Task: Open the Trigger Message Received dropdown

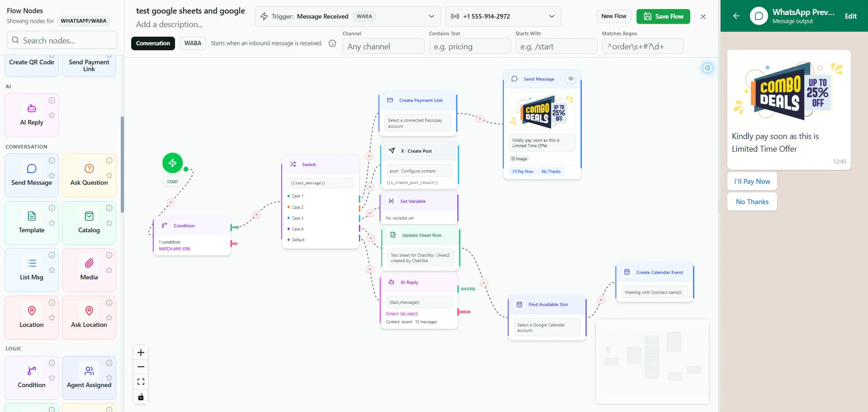Action: tap(347, 16)
